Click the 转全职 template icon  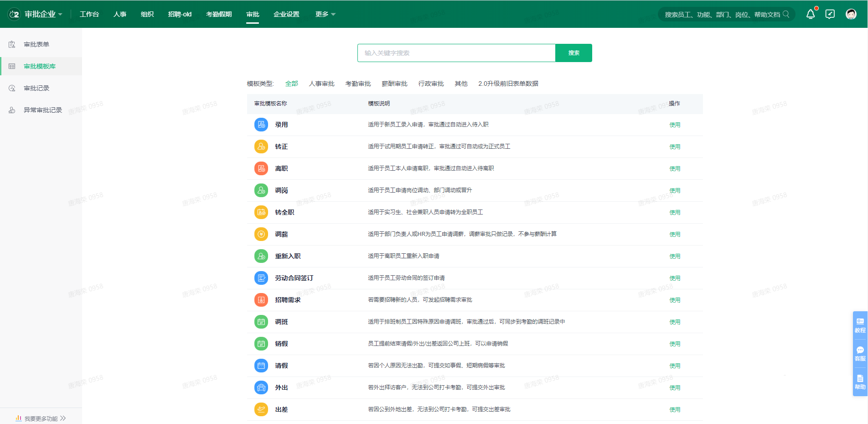261,212
